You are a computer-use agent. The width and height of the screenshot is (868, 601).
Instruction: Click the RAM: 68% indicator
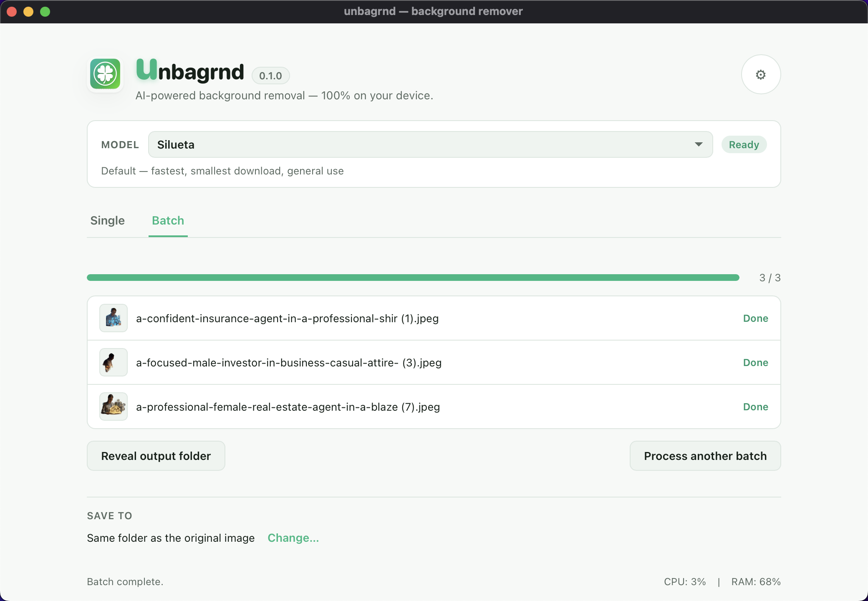pos(756,582)
